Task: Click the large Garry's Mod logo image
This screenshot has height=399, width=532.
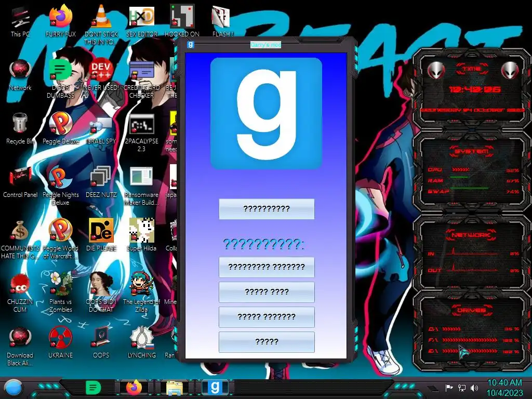Action: click(x=266, y=113)
